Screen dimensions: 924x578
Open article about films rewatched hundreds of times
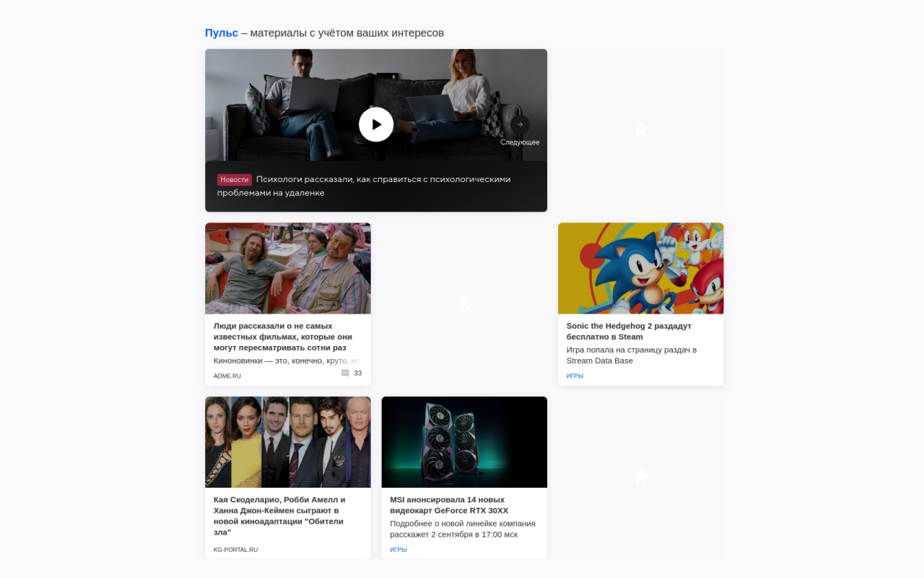[x=282, y=337]
